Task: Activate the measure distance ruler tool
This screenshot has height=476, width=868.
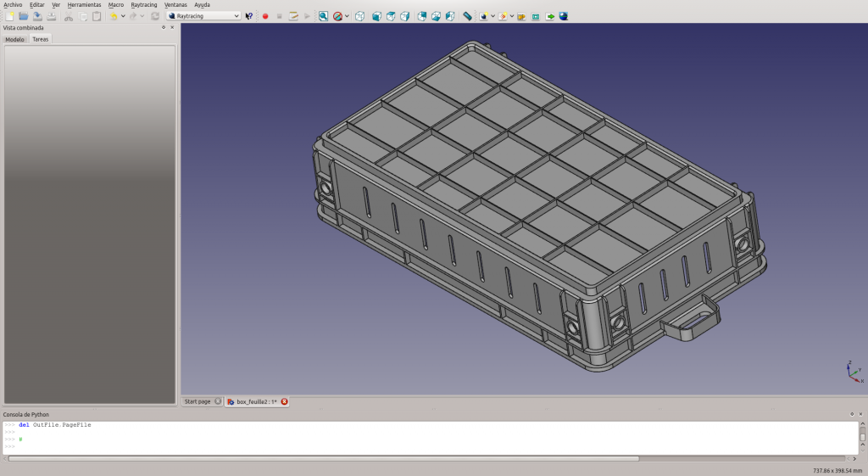Action: point(467,16)
